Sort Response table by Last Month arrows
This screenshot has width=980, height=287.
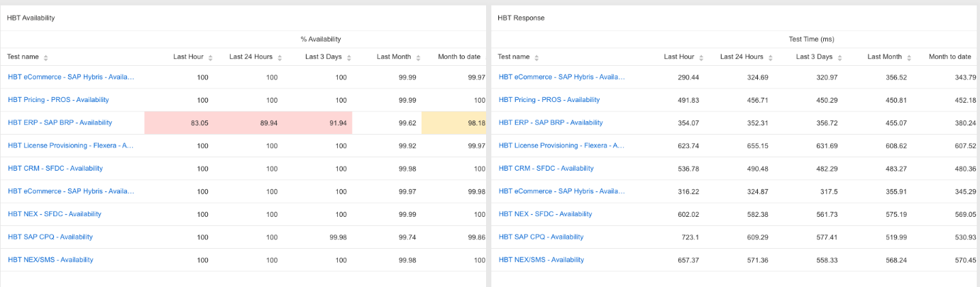coord(910,57)
